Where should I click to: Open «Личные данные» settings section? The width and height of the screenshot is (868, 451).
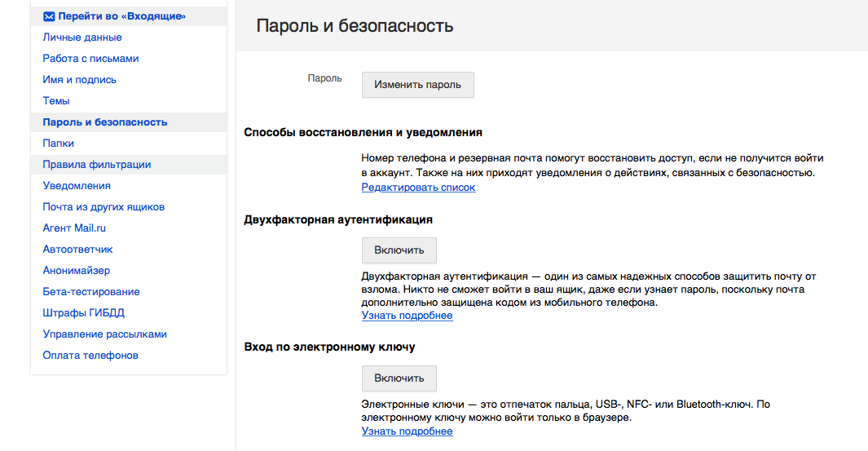[82, 38]
